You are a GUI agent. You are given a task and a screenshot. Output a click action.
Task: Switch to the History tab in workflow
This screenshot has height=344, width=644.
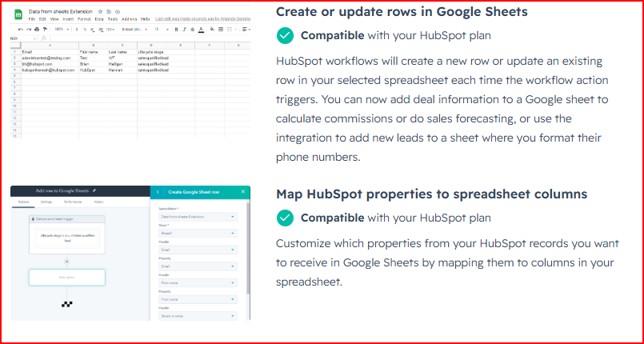point(98,202)
